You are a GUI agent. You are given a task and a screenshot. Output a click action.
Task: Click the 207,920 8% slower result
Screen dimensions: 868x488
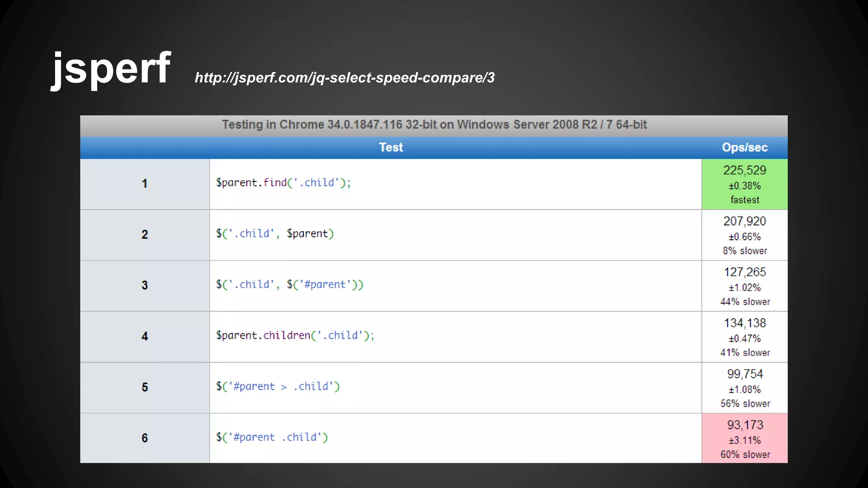pos(745,235)
